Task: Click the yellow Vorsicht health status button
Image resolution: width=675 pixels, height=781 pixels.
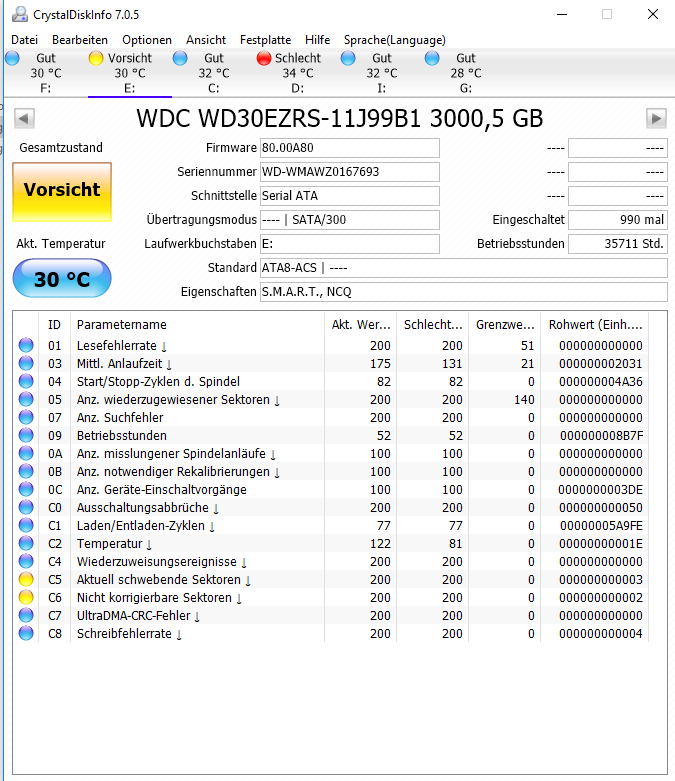Action: [x=62, y=192]
